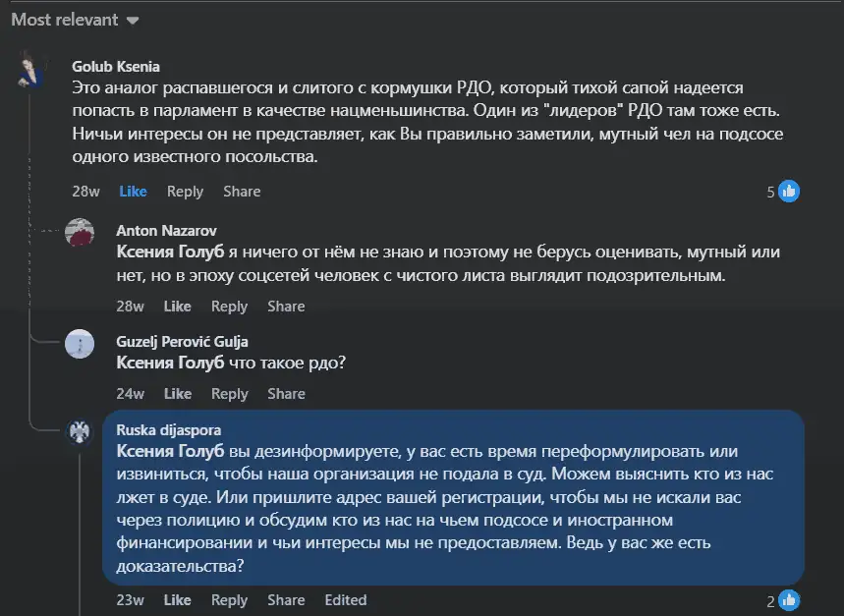Open the Golub Ksenia name link

[116, 67]
